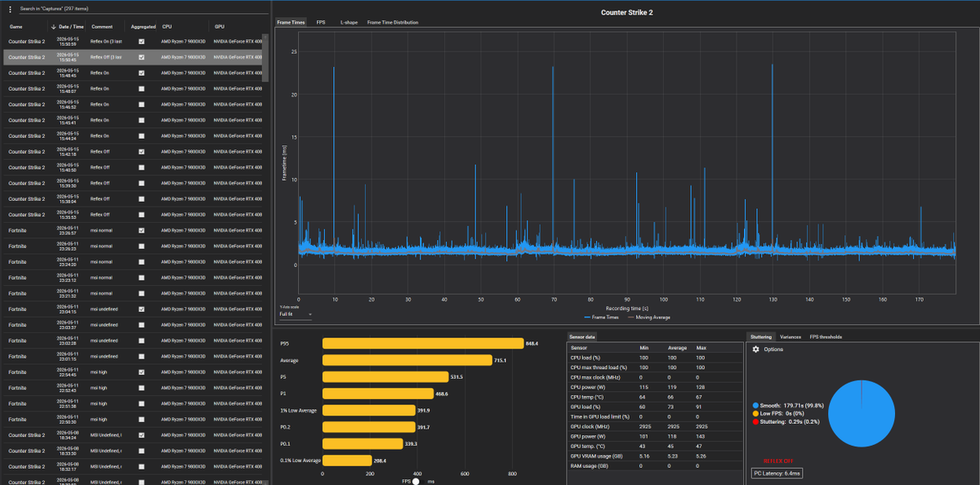Image resolution: width=980 pixels, height=485 pixels.
Task: Select the Reflex Off capture from 15:35:53
Action: [134, 215]
